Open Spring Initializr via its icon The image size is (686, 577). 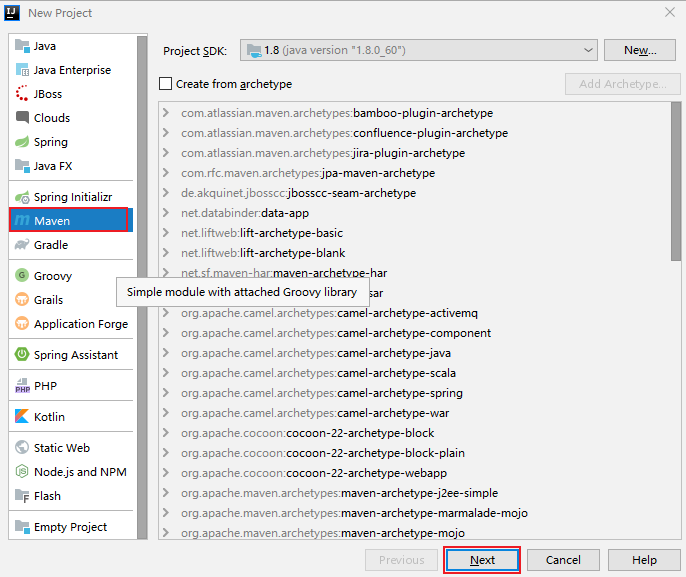[x=22, y=197]
